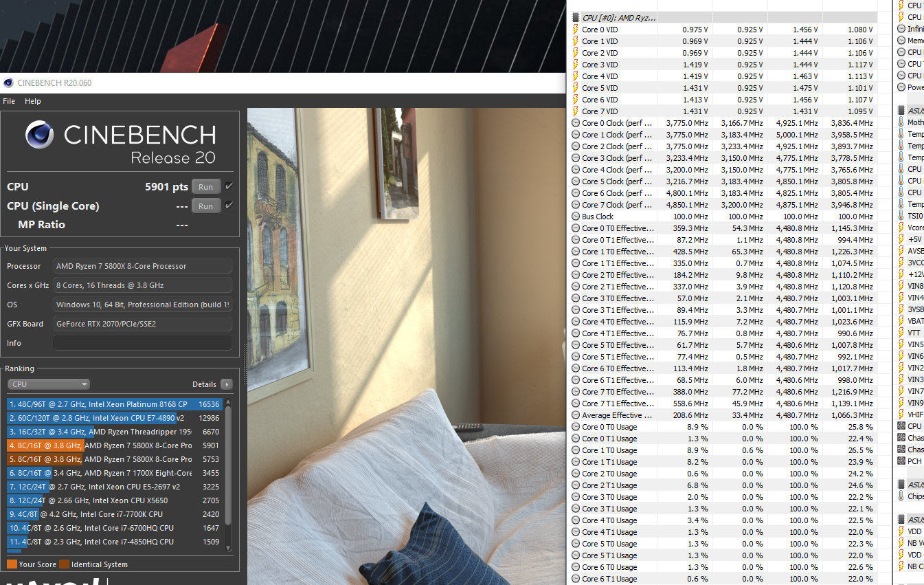924x585 pixels.
Task: Click the Core 0 VID 0.975 V value
Action: tap(695, 30)
